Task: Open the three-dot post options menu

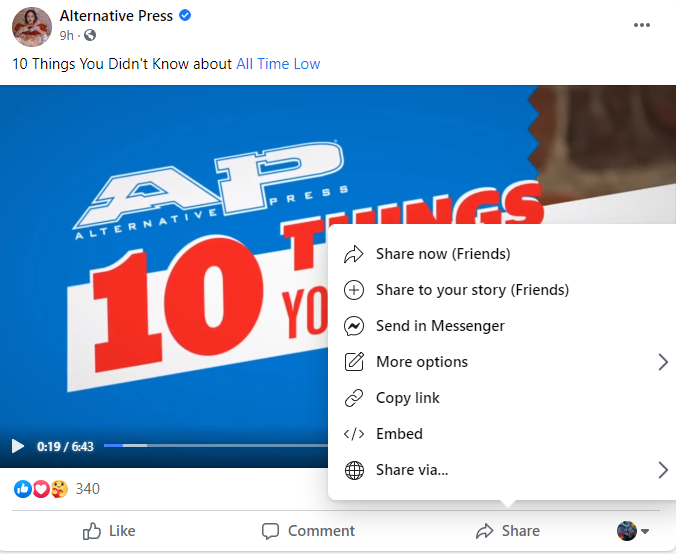Action: tap(642, 25)
